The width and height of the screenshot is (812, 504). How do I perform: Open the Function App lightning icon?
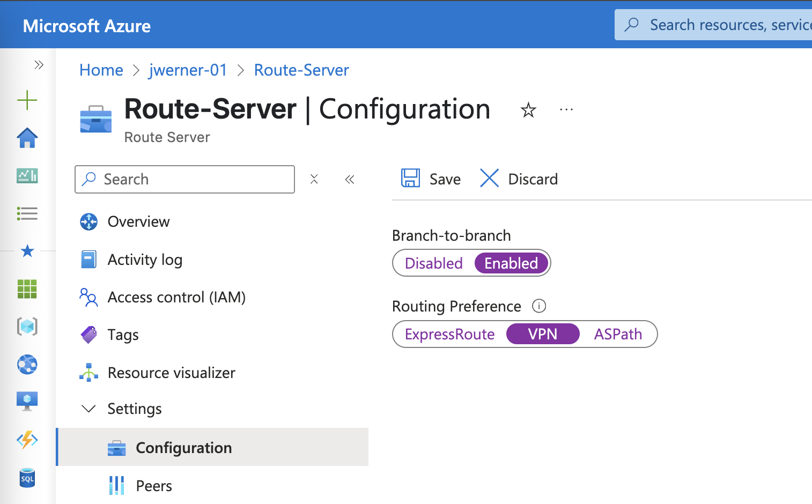(27, 440)
